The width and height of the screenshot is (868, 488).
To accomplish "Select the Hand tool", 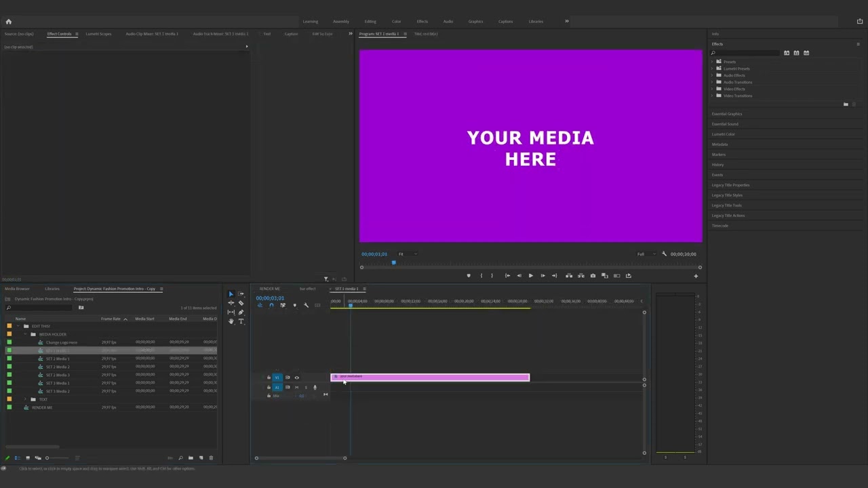I will coord(231,321).
